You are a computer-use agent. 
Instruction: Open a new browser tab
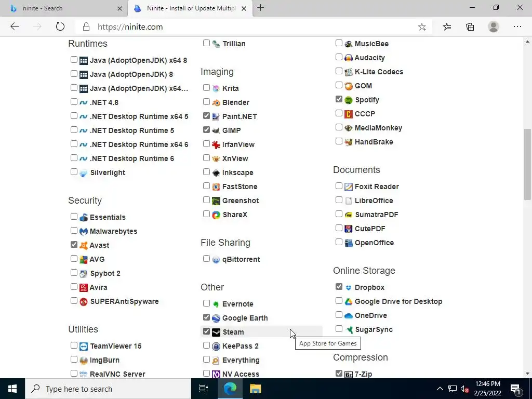pos(261,8)
